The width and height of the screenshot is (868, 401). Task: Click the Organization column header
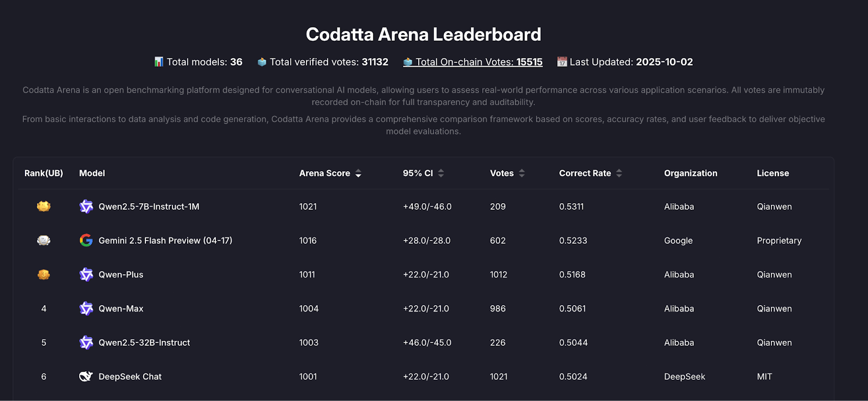click(690, 173)
